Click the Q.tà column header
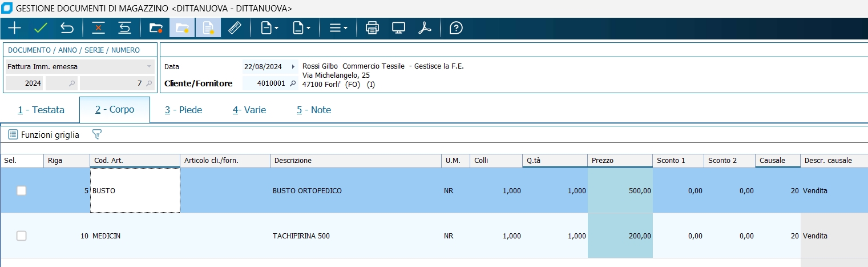The image size is (868, 267). pyautogui.click(x=555, y=161)
